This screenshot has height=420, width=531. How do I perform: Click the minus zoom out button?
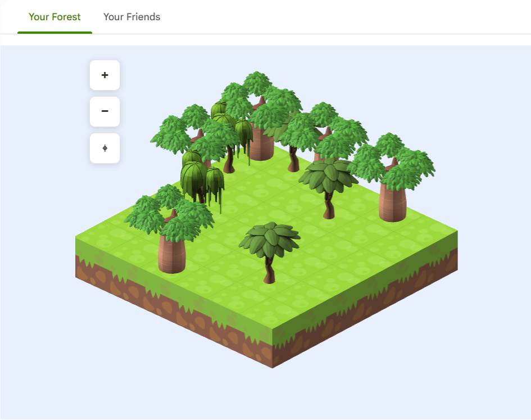(x=105, y=111)
